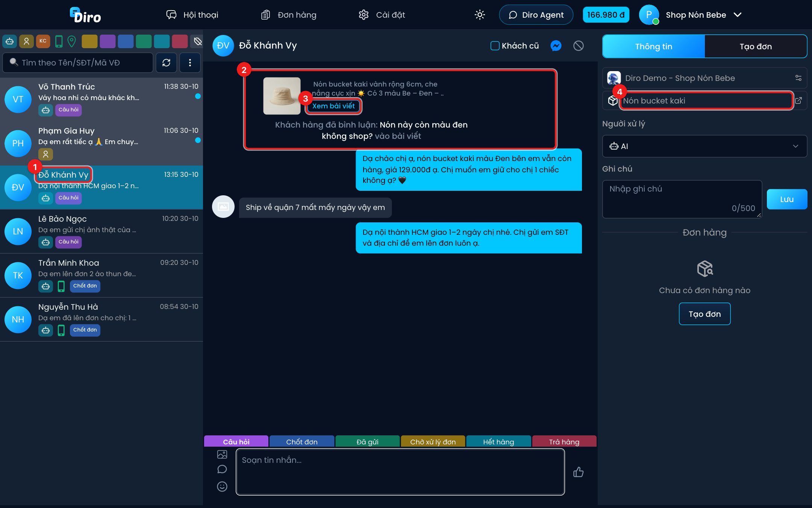Click the Nhập ghi chú note field

coord(682,199)
